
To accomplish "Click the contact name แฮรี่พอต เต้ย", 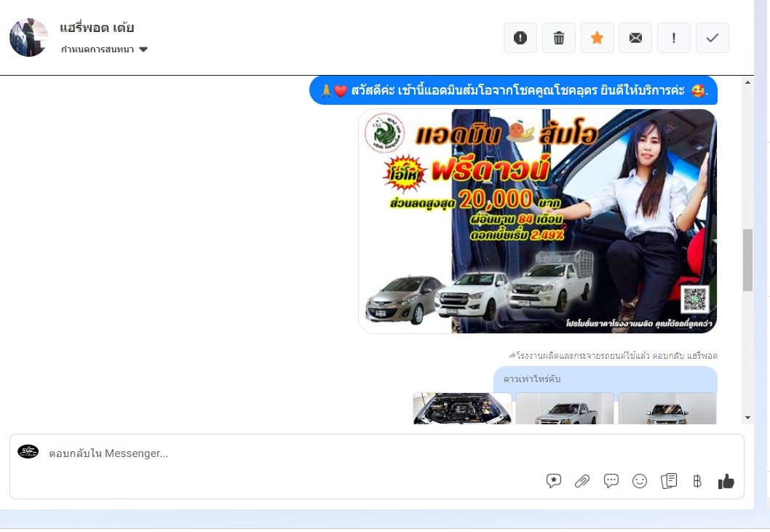I will click(97, 28).
